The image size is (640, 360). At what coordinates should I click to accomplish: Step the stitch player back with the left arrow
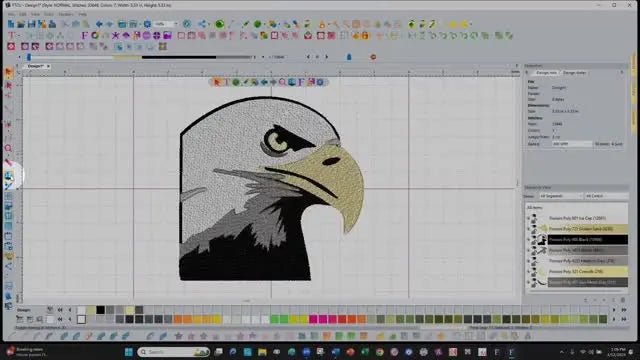pos(309,57)
